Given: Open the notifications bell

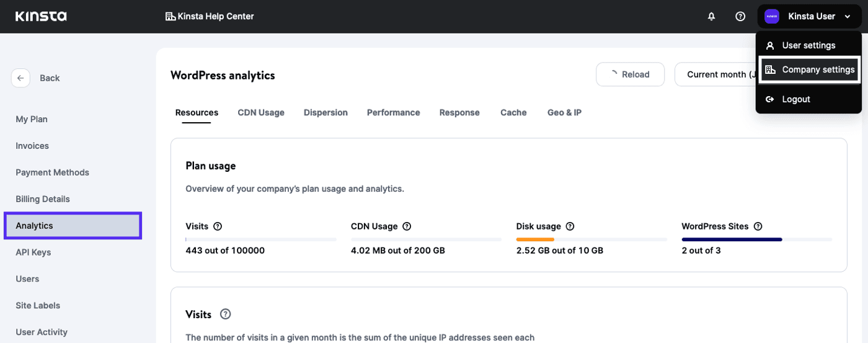Looking at the screenshot, I should 711,17.
